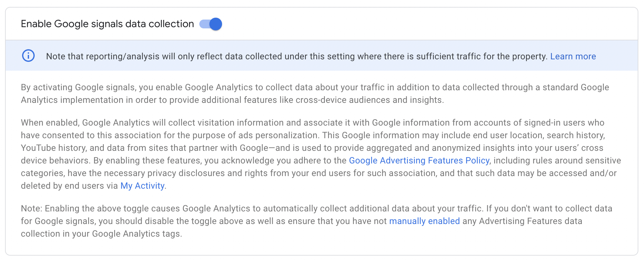Open the Learn more link
The image size is (644, 260).
point(573,56)
